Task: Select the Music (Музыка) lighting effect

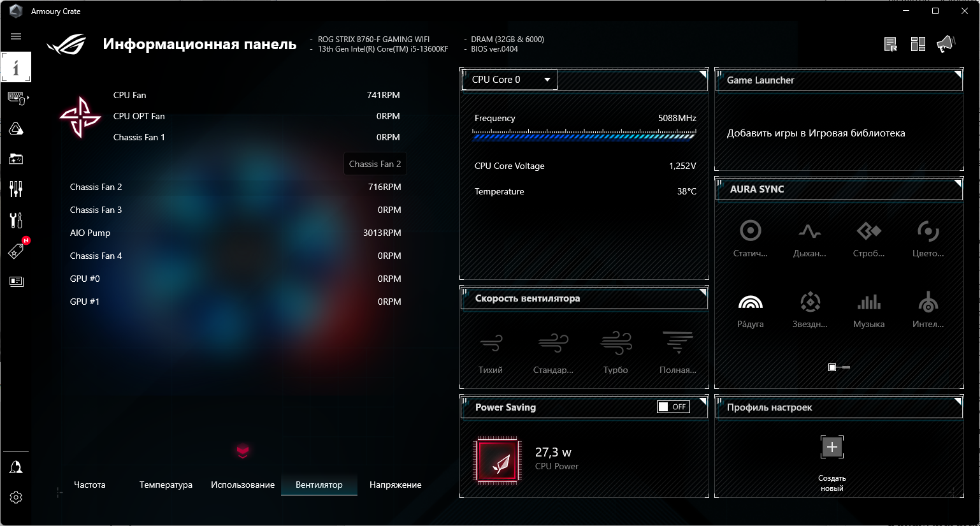Action: (x=868, y=302)
